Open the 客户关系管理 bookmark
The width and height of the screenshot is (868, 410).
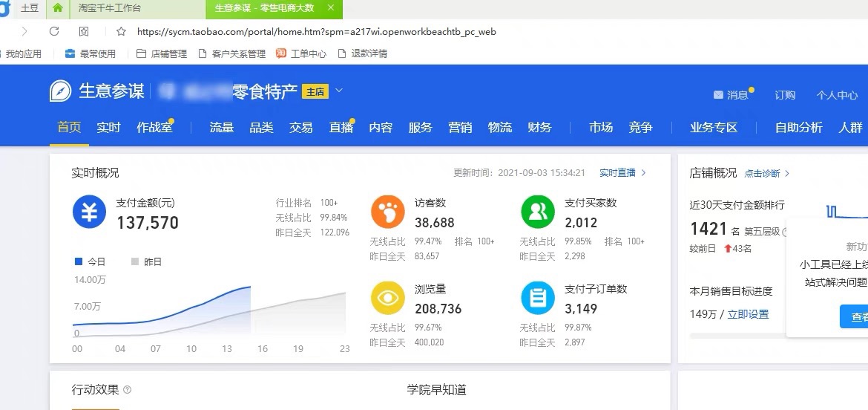[x=232, y=53]
